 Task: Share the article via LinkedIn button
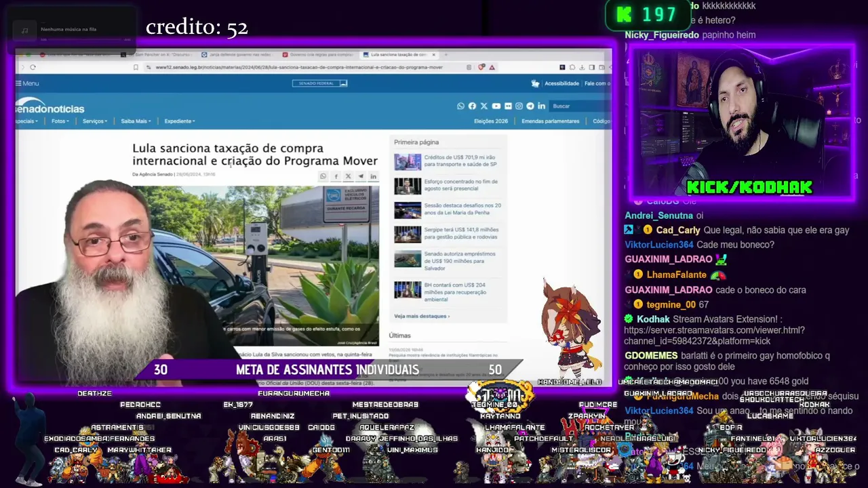pyautogui.click(x=373, y=176)
